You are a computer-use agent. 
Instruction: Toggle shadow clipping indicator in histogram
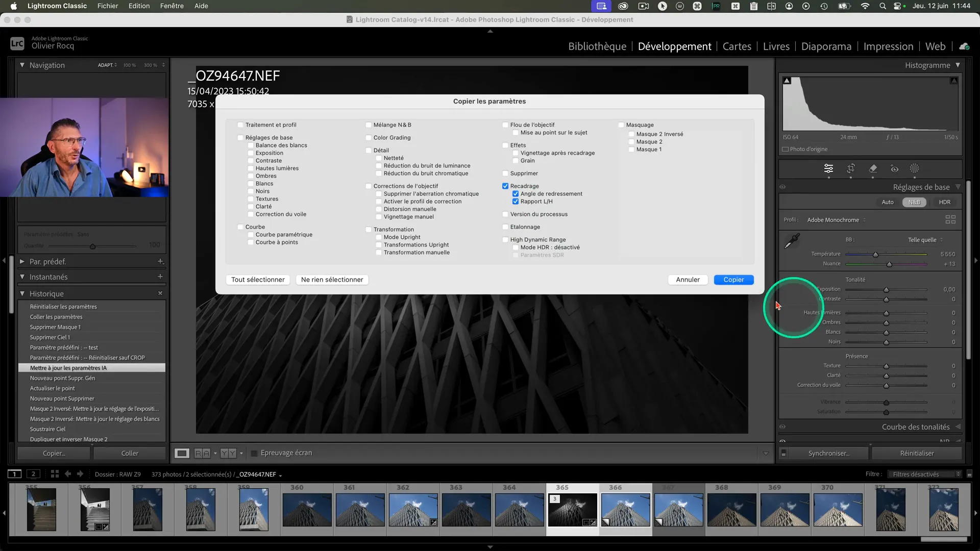pyautogui.click(x=787, y=81)
